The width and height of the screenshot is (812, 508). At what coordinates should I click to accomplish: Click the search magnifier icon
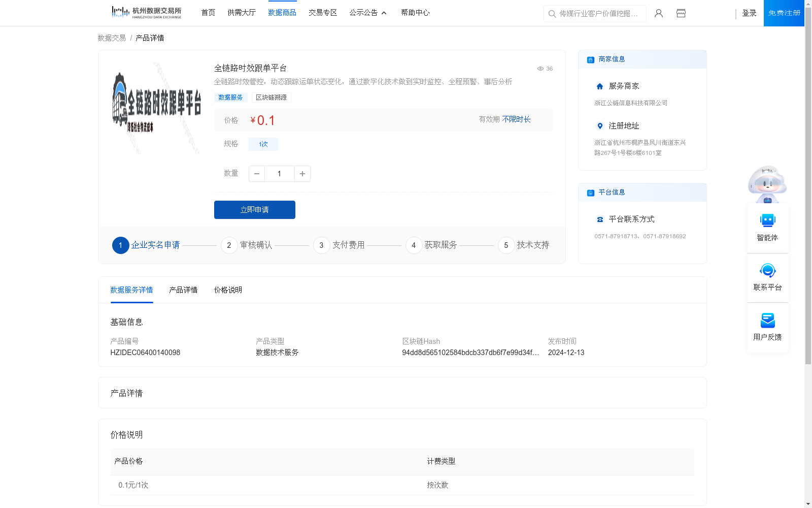[552, 14]
